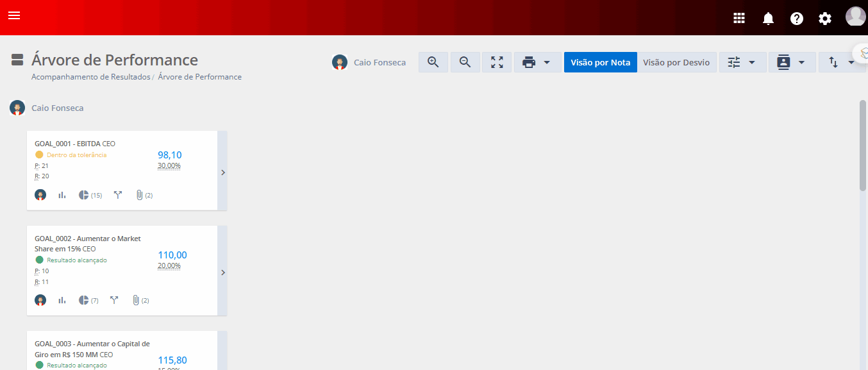Open the sort order arrows dropdown
Viewport: 868px width, 370px height.
[x=842, y=62]
